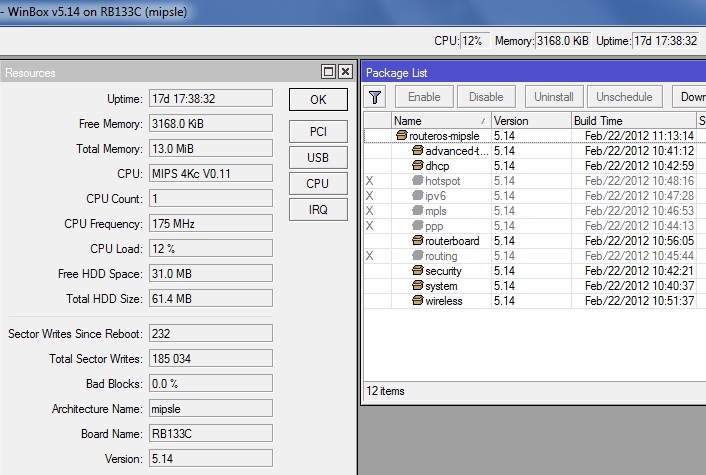Select the security package name

[443, 271]
